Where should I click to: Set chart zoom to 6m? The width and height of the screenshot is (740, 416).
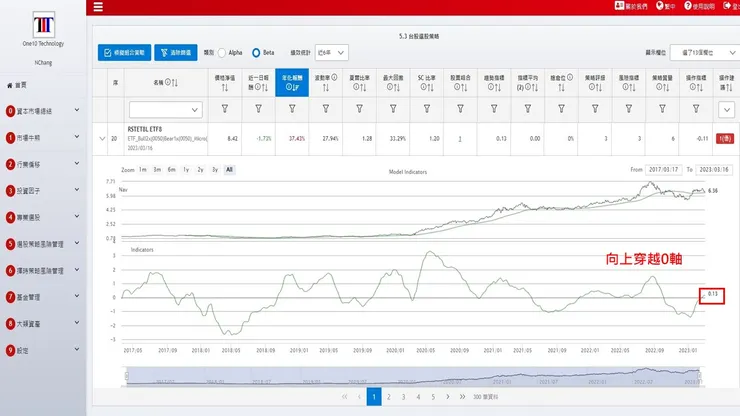[172, 170]
